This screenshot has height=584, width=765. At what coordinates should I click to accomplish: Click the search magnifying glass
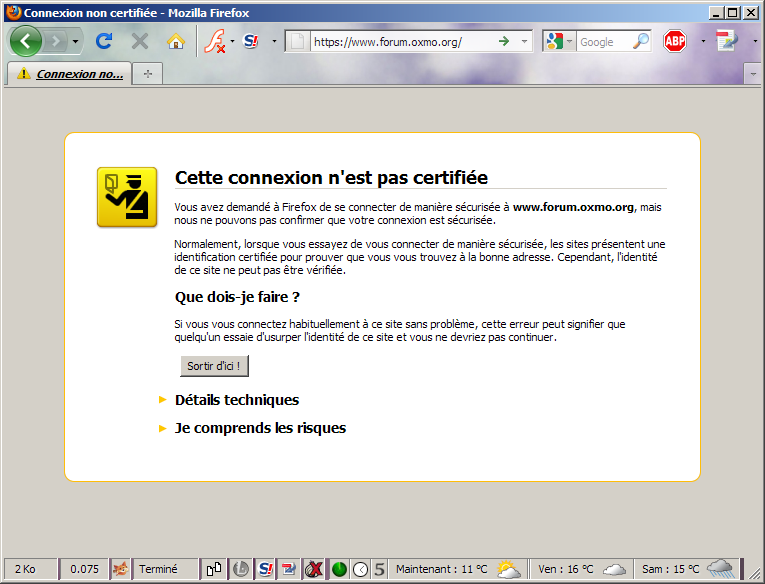pyautogui.click(x=641, y=41)
